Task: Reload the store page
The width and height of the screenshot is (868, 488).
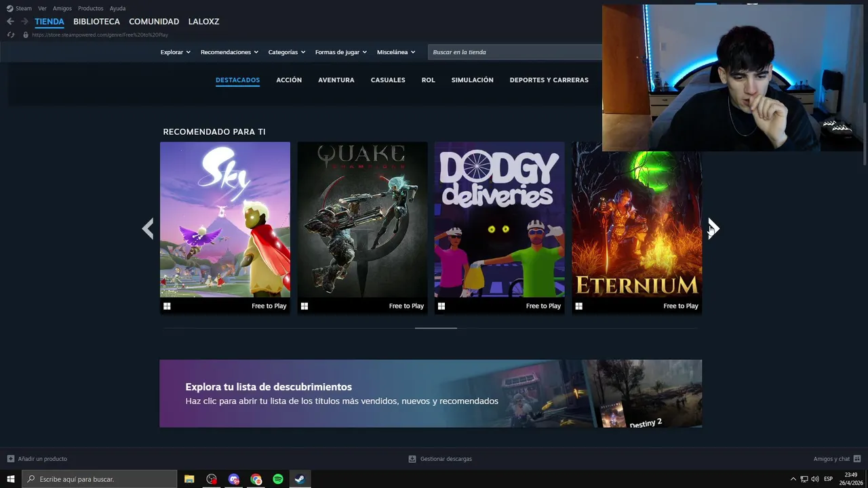Action: pyautogui.click(x=10, y=35)
